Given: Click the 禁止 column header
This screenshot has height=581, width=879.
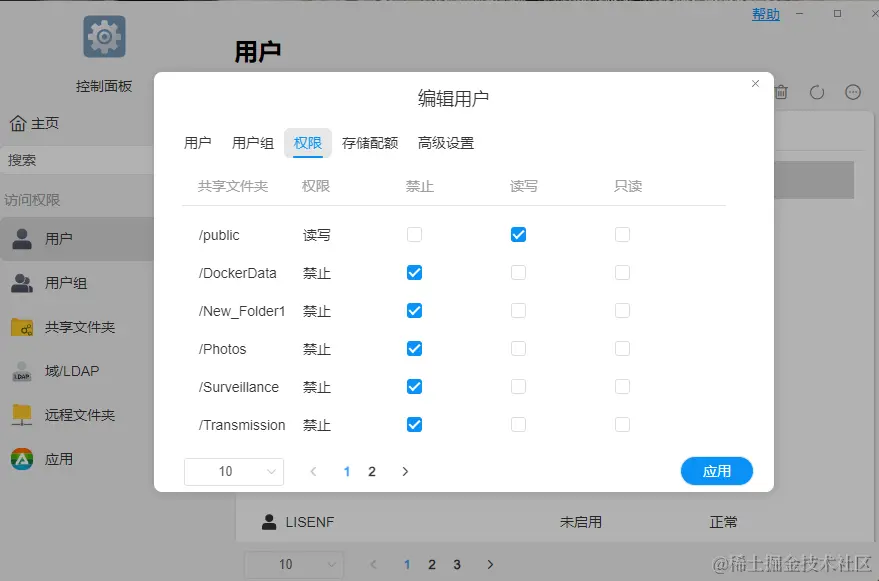Looking at the screenshot, I should (420, 186).
